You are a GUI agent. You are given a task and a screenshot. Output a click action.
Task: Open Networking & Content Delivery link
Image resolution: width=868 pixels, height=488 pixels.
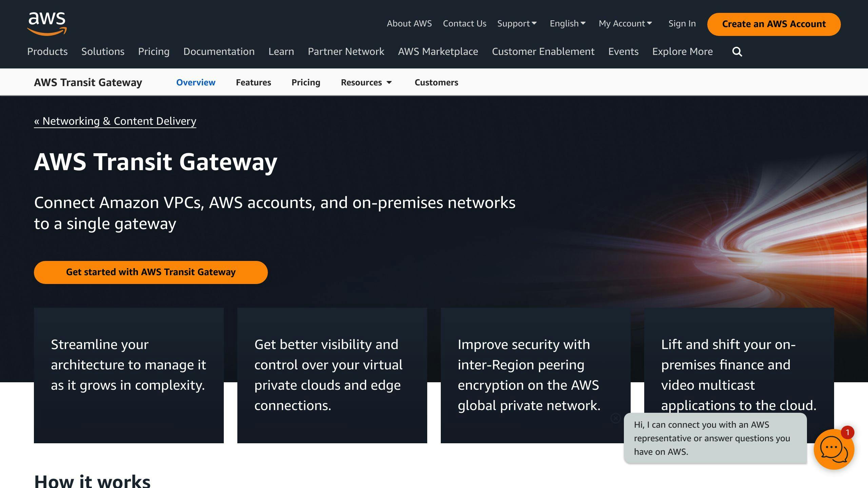[115, 120]
